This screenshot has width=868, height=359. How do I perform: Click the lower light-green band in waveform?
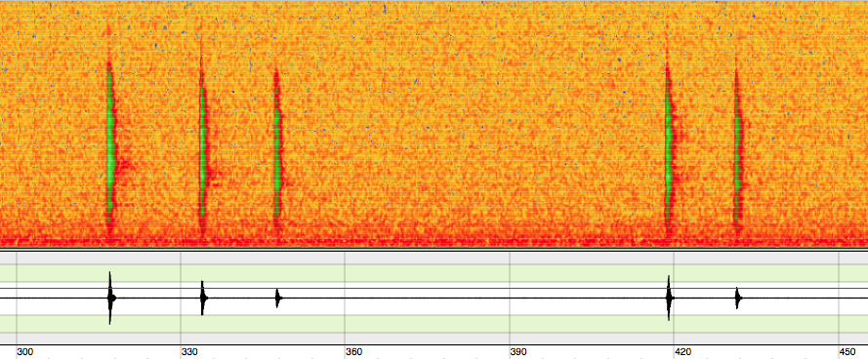434,324
